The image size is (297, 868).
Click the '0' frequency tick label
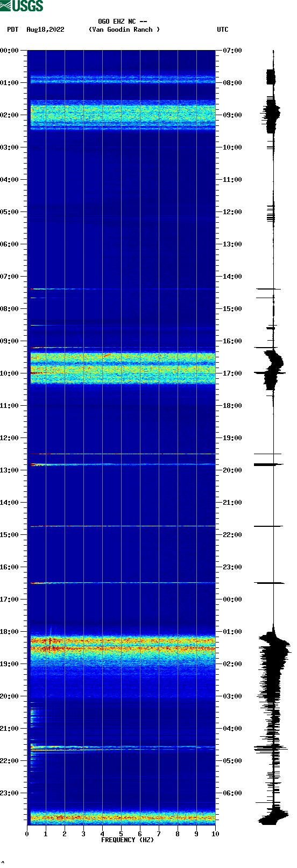(x=27, y=834)
